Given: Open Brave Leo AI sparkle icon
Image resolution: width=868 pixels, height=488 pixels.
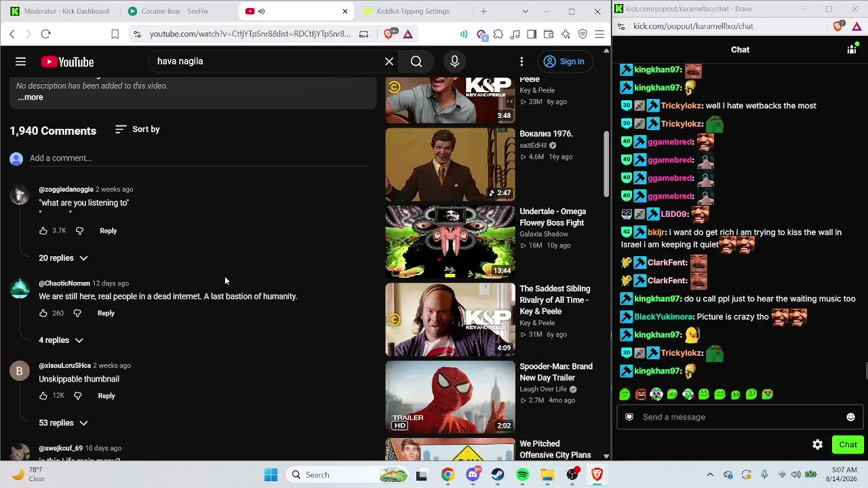Looking at the screenshot, I should (566, 34).
